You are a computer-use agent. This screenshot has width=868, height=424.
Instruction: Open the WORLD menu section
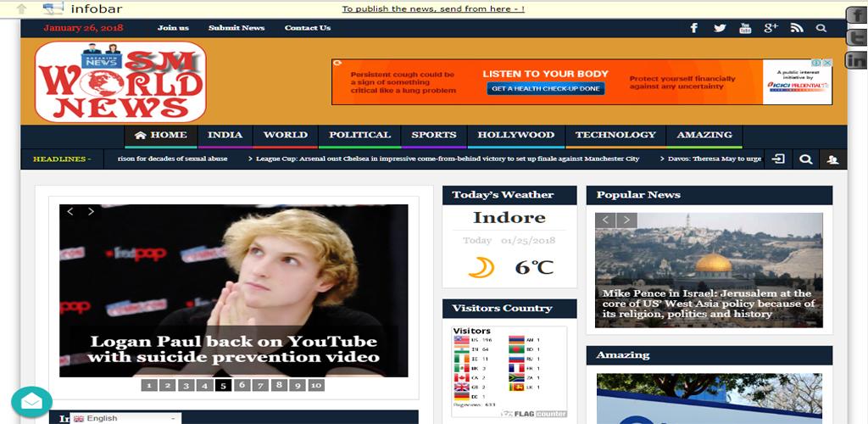click(x=285, y=136)
